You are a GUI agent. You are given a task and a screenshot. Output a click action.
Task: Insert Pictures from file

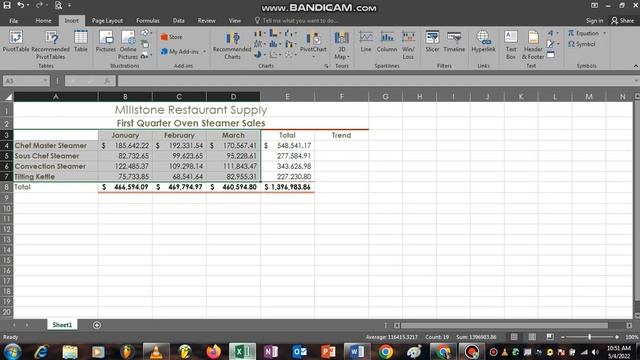(106, 41)
